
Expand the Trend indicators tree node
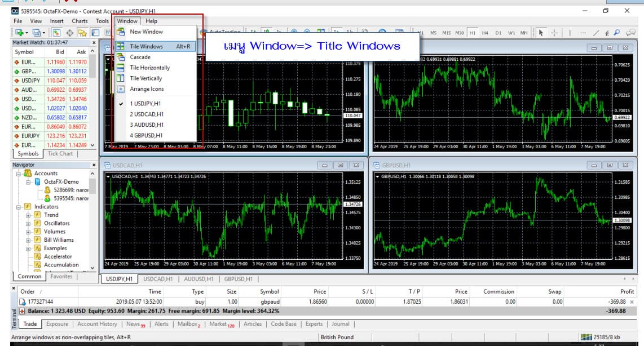[x=28, y=215]
